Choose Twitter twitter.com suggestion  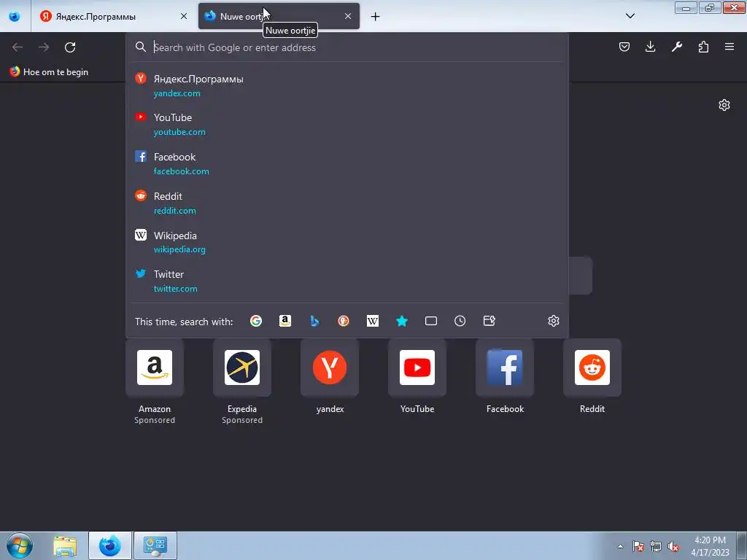pos(347,281)
